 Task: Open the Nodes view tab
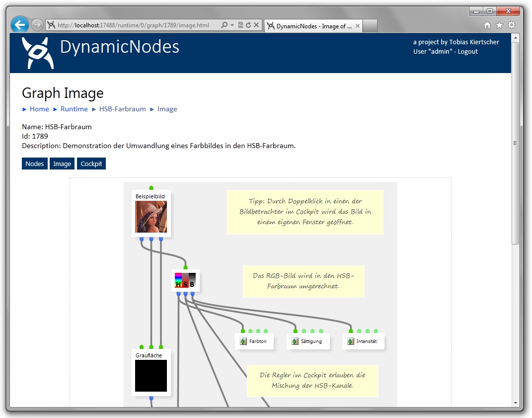click(35, 164)
